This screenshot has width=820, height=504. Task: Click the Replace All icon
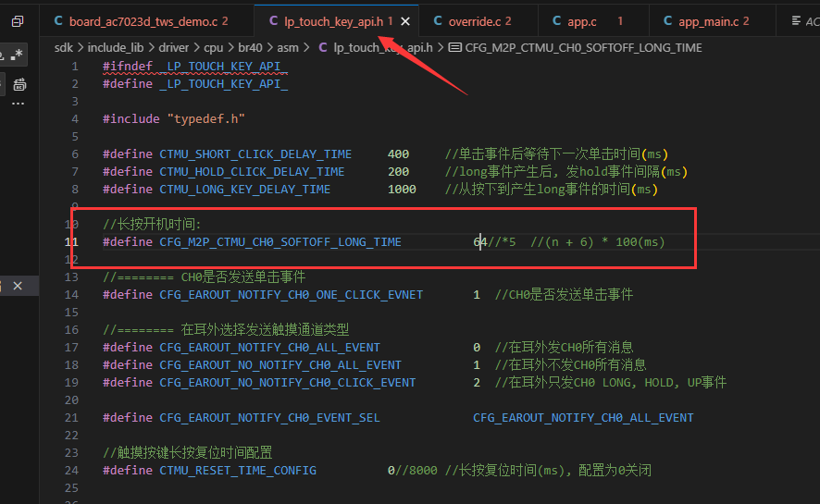tap(19, 84)
